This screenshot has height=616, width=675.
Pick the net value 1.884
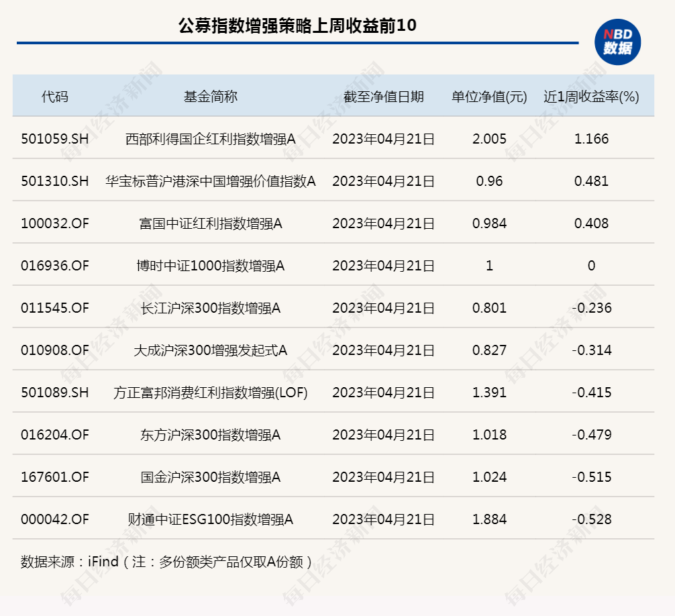point(489,519)
